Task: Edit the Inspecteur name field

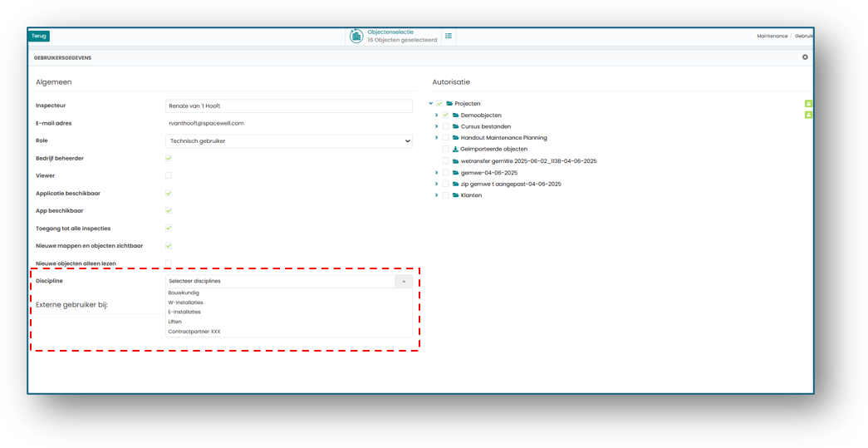Action: click(x=289, y=106)
